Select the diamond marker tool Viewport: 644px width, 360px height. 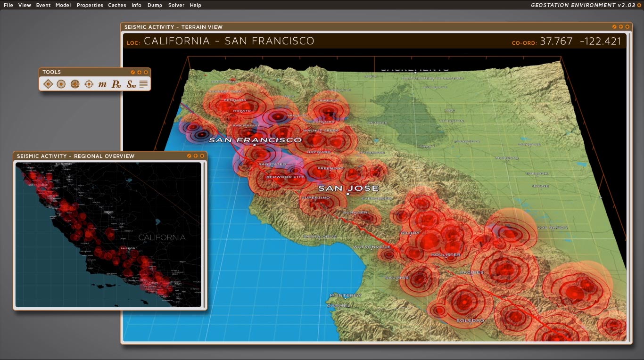pos(48,84)
